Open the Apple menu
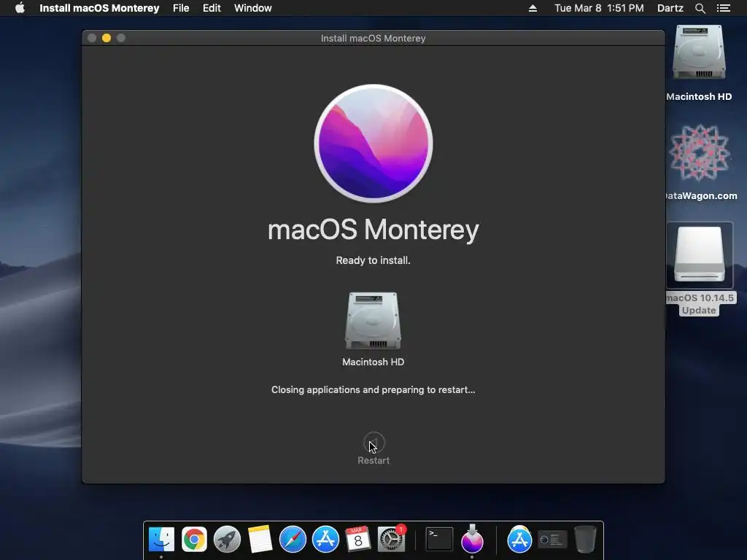Screen dimensions: 747x560 tap(20, 8)
